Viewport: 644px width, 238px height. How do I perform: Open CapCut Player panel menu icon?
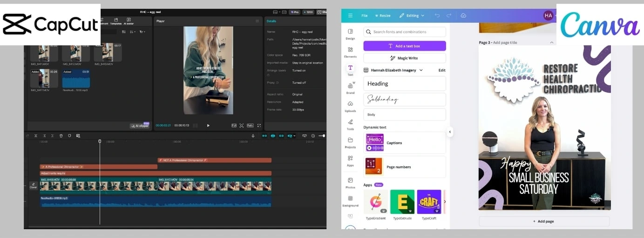click(x=257, y=21)
